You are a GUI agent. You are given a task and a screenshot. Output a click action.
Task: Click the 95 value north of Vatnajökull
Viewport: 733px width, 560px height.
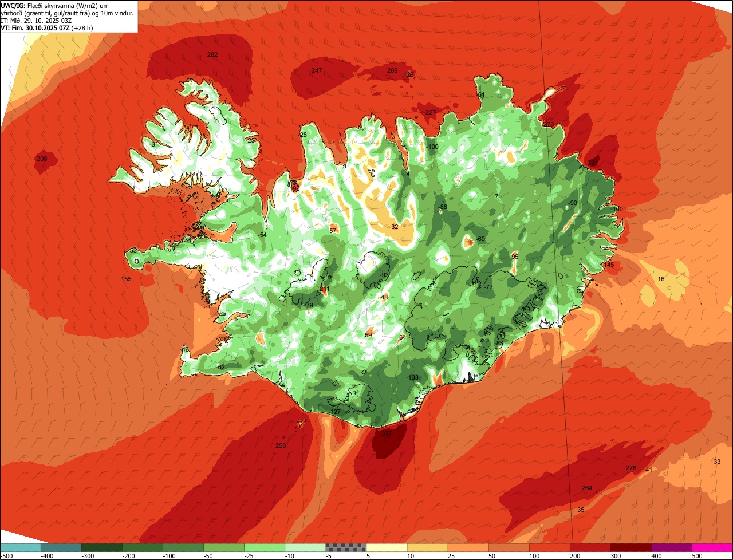point(515,257)
